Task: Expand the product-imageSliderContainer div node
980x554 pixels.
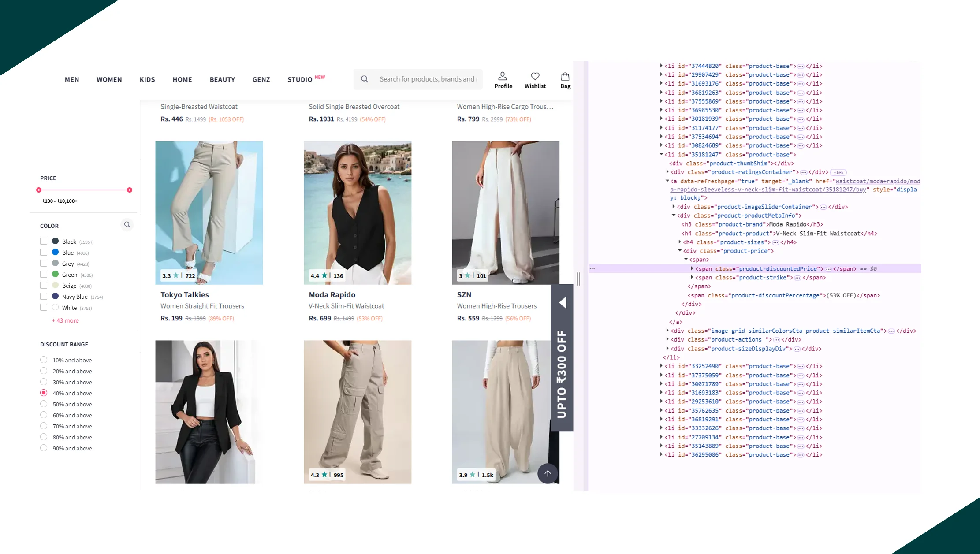Action: pyautogui.click(x=674, y=207)
